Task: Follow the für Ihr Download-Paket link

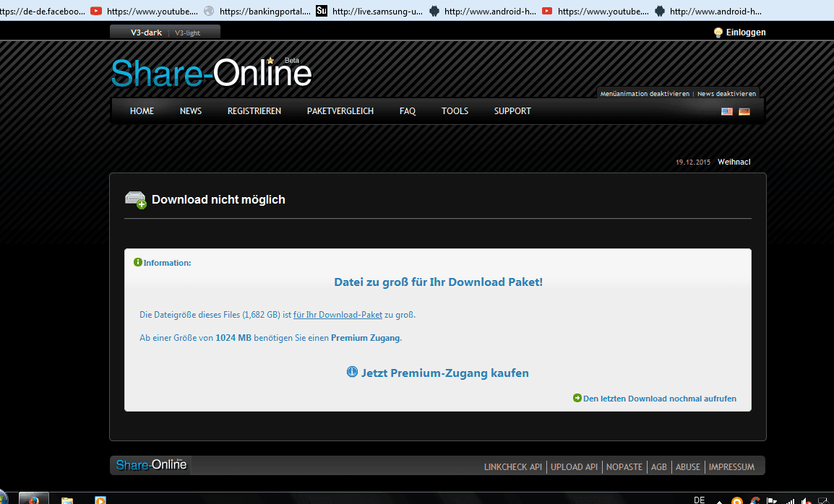Action: [338, 315]
